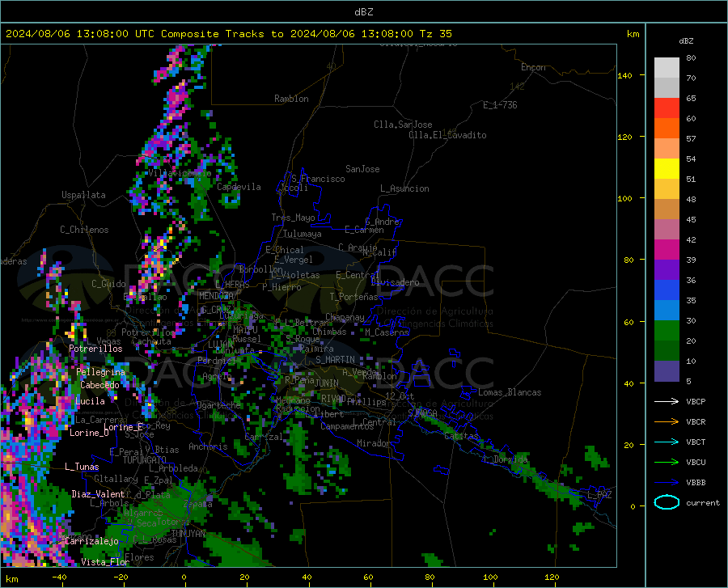This screenshot has width=728, height=588.
Task: Click the white VBCP arrow legend icon
Action: [x=667, y=401]
